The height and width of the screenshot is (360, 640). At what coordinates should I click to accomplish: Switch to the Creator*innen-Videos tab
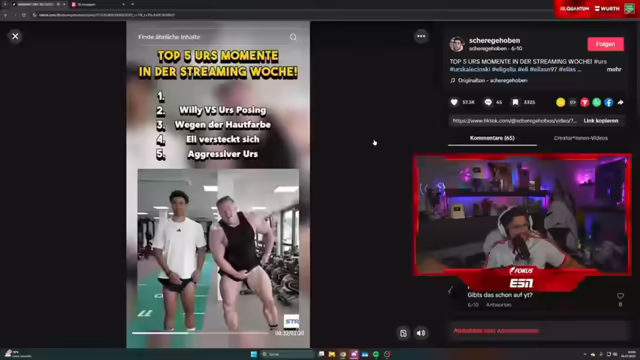(x=580, y=138)
